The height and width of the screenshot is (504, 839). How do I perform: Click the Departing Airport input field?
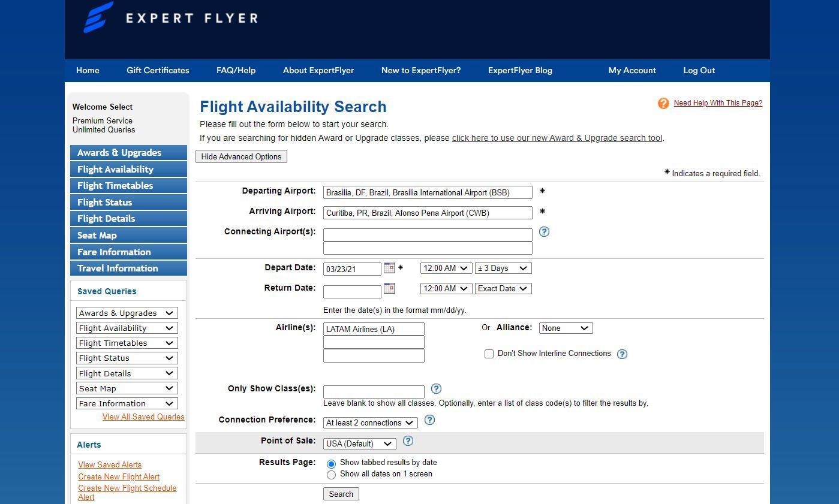tap(428, 192)
